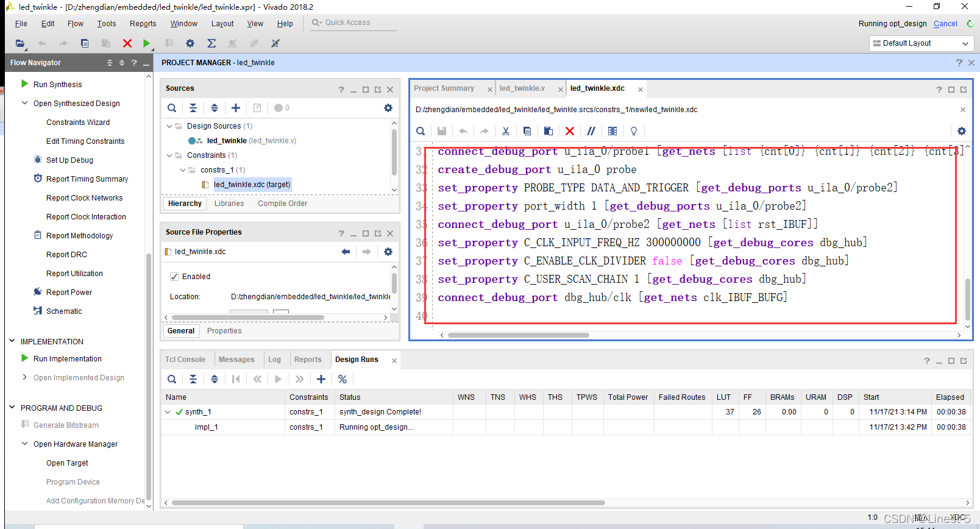This screenshot has height=529, width=980.
Task: Search in XDC editor toolbar
Action: coord(421,131)
